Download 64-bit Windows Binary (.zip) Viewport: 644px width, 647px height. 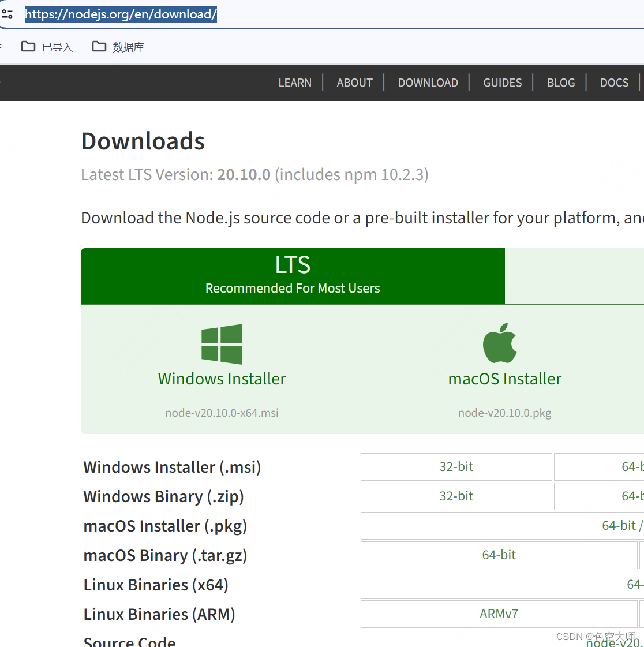coord(599,496)
